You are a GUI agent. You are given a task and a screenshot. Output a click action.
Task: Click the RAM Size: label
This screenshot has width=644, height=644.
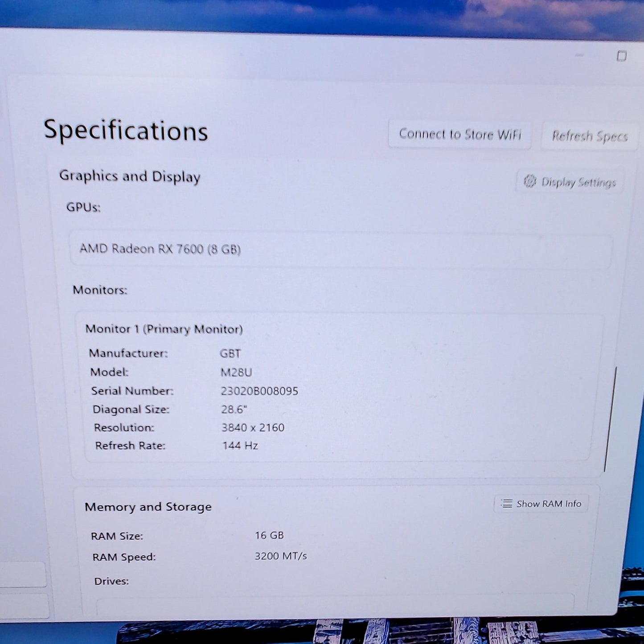[117, 536]
